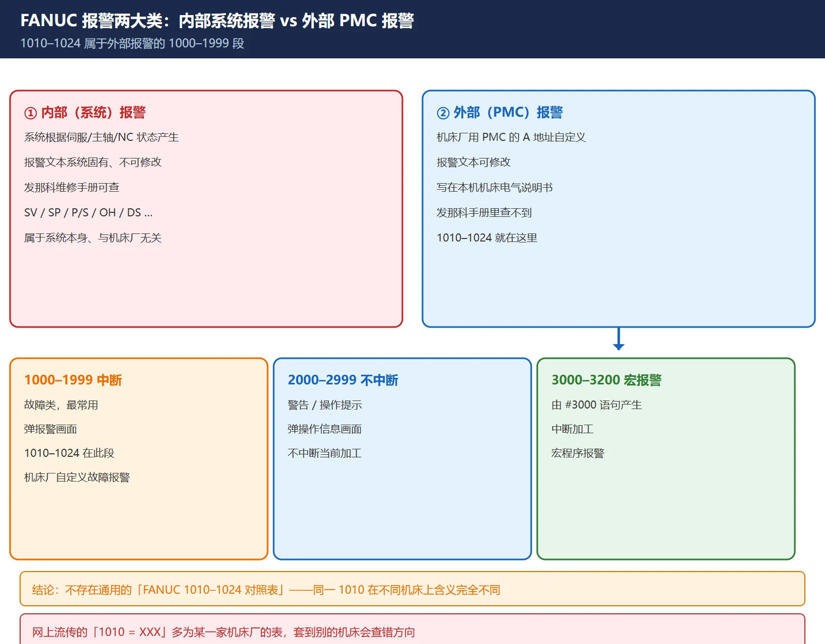This screenshot has width=825, height=644.
Task: Click text '中断加工' in green card
Action: click(572, 429)
